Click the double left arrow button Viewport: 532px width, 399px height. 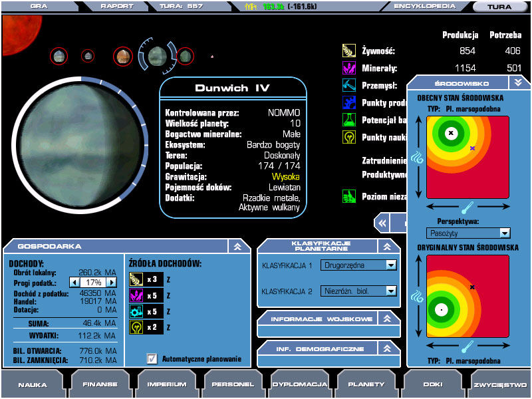(x=382, y=223)
